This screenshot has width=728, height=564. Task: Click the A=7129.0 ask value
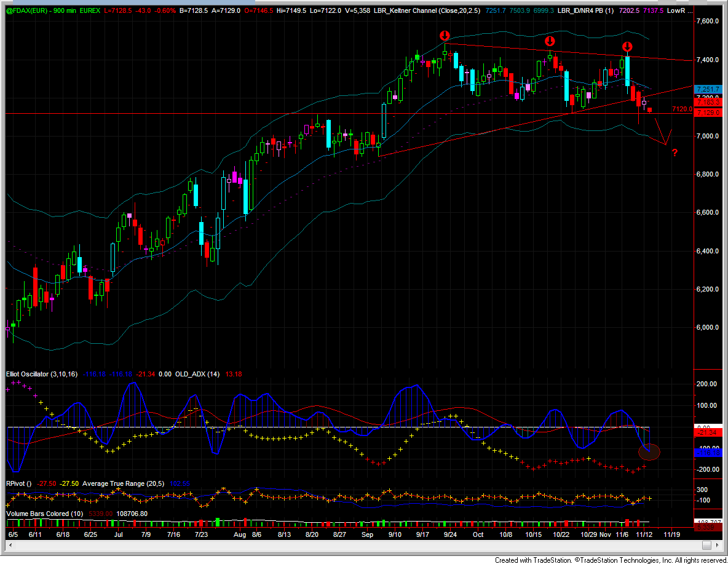click(x=226, y=10)
